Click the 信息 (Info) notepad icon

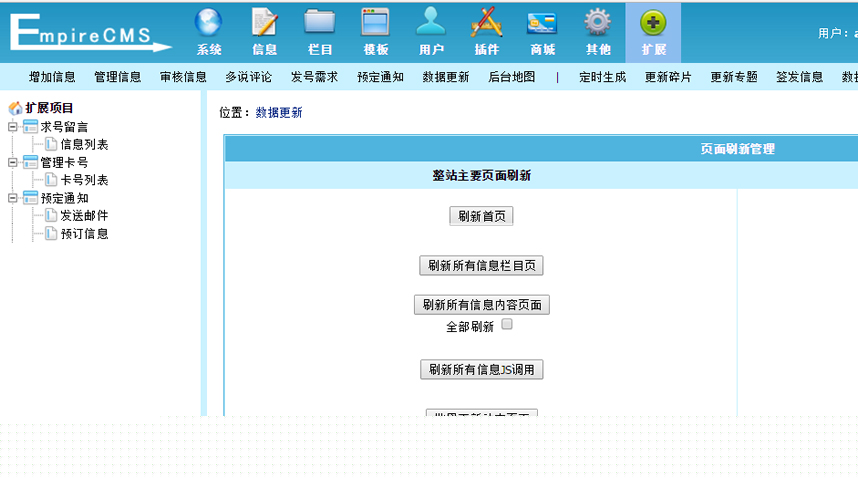pyautogui.click(x=265, y=22)
